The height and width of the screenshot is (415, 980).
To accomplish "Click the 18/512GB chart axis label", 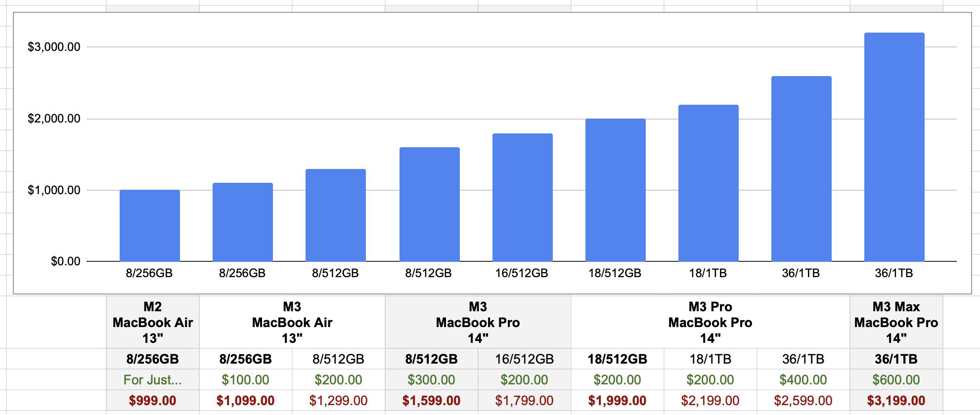I will point(615,273).
